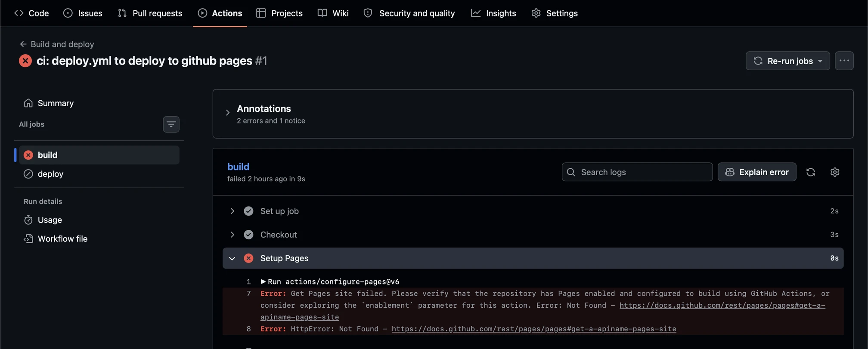The width and height of the screenshot is (868, 349).
Task: Open the Re-run jobs dropdown
Action: pyautogui.click(x=787, y=61)
